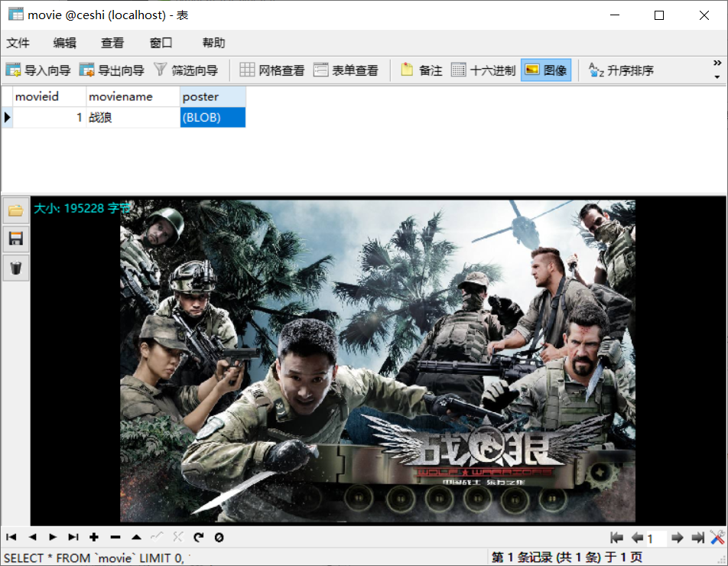Screen dimensions: 728x566
Task: Switch to Form View (表单查看)
Action: (346, 70)
